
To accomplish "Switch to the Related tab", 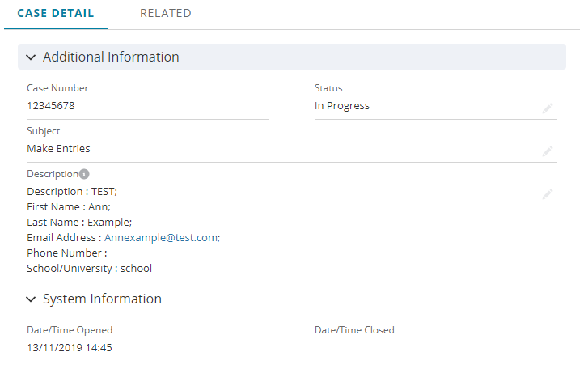I will click(165, 14).
